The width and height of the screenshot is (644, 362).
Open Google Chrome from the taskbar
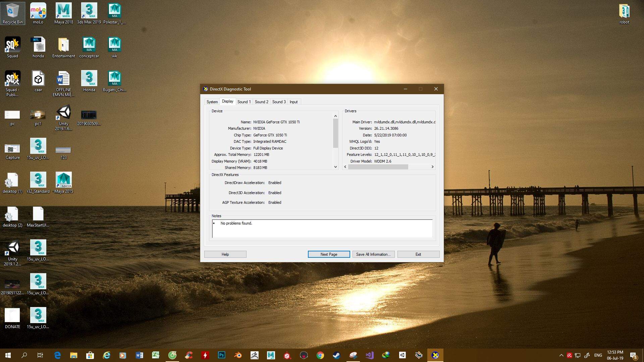[x=320, y=355]
